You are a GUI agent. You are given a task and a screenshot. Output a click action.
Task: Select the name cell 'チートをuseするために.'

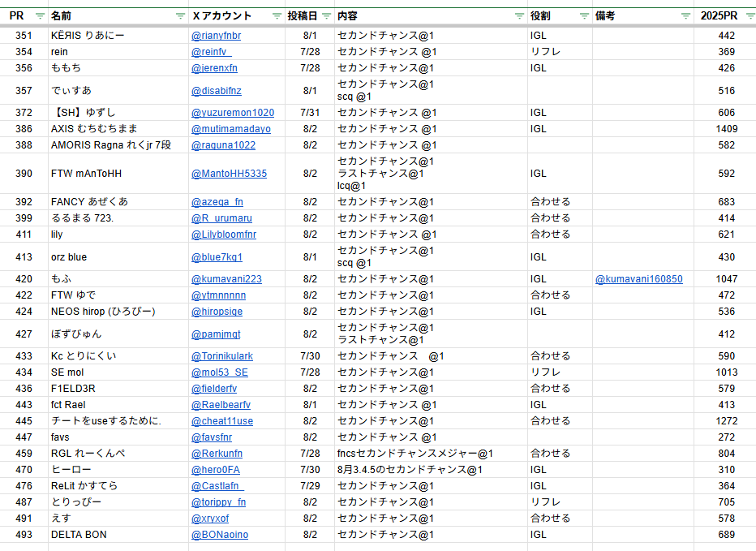pos(118,421)
